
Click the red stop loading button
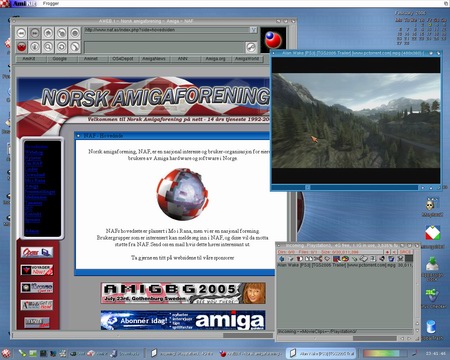pyautogui.click(x=21, y=47)
